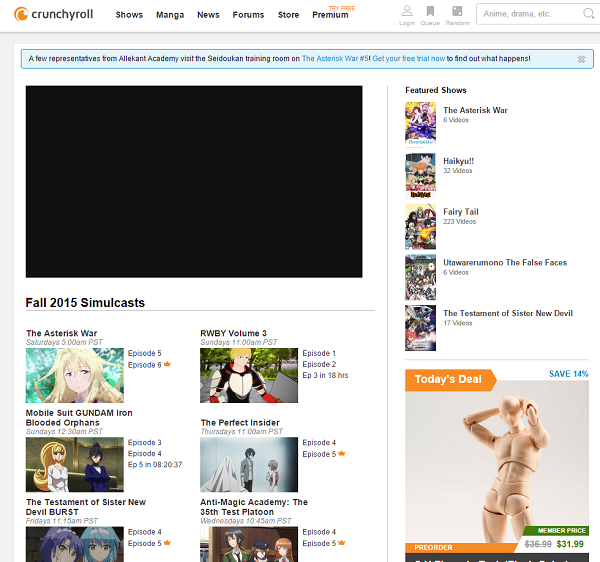The image size is (600, 562).
Task: Click the PREORDER label on deal
Action: [x=434, y=547]
